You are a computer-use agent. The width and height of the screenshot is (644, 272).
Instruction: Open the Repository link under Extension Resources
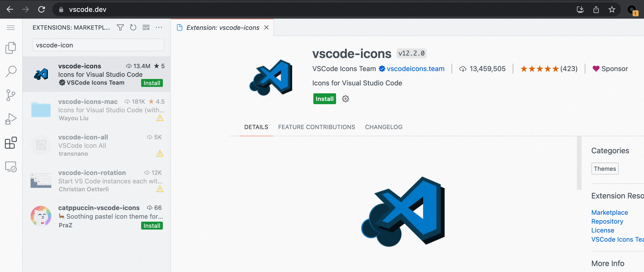pos(607,221)
